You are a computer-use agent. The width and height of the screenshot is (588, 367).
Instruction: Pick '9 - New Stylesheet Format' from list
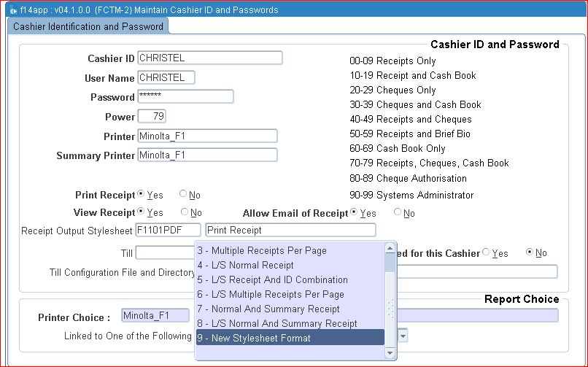[290, 338]
